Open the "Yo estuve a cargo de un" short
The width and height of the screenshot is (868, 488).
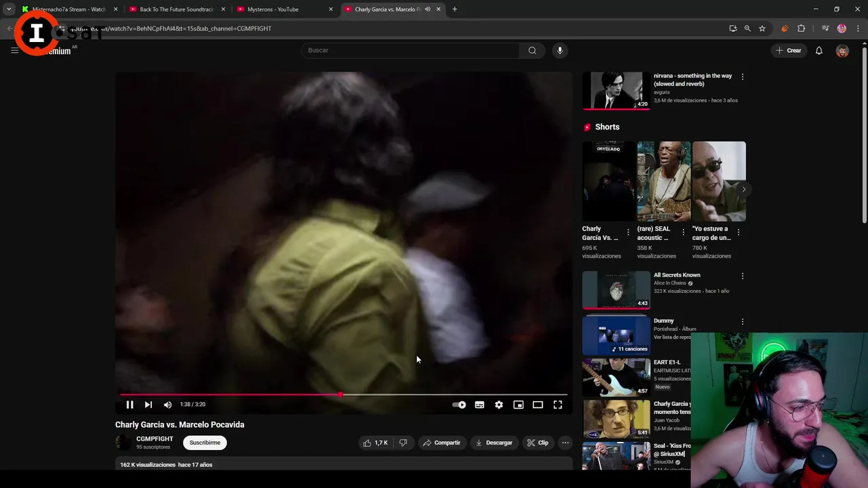(x=719, y=182)
